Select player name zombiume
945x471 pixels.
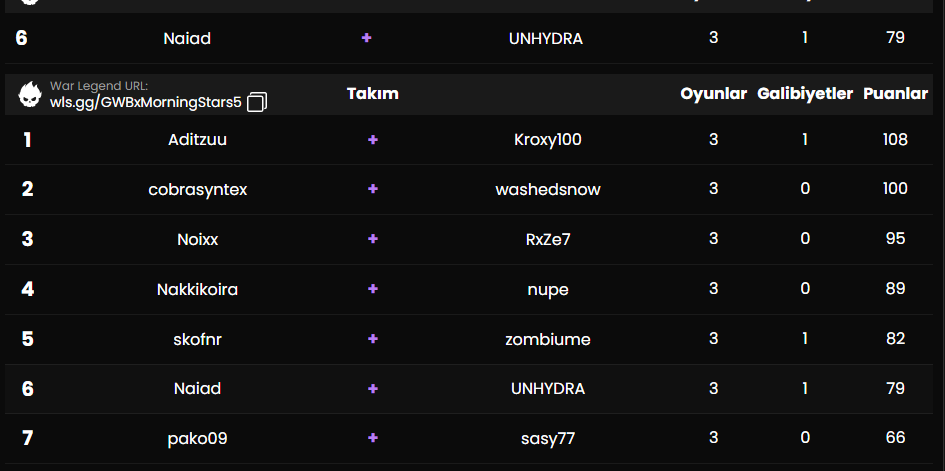(548, 340)
